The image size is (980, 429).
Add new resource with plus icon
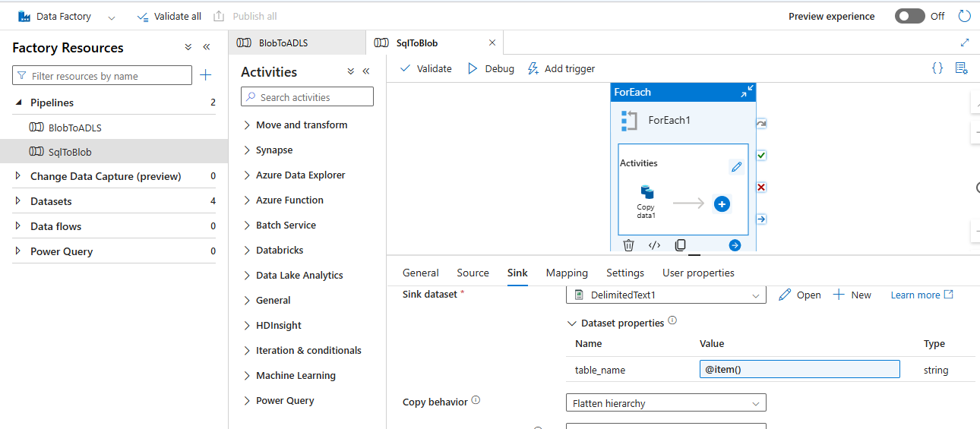205,75
